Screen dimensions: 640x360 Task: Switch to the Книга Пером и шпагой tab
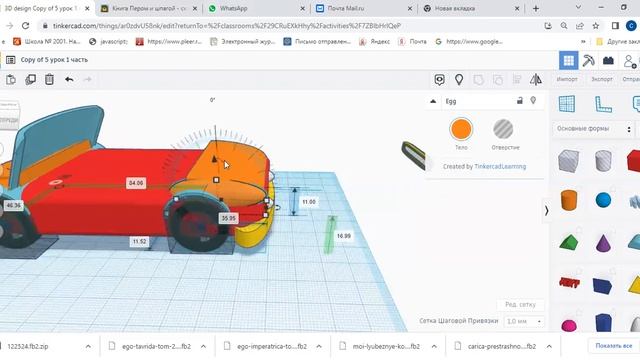click(149, 8)
